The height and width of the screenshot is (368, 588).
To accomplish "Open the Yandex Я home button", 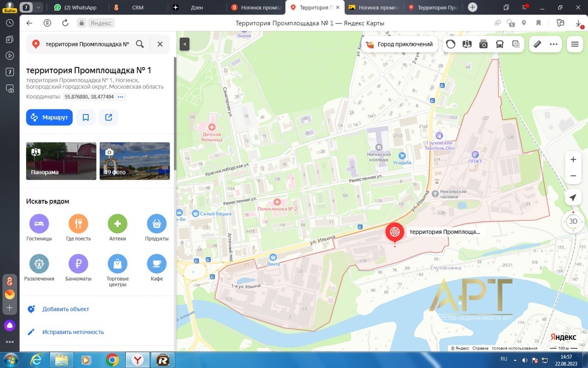I will pyautogui.click(x=47, y=23).
